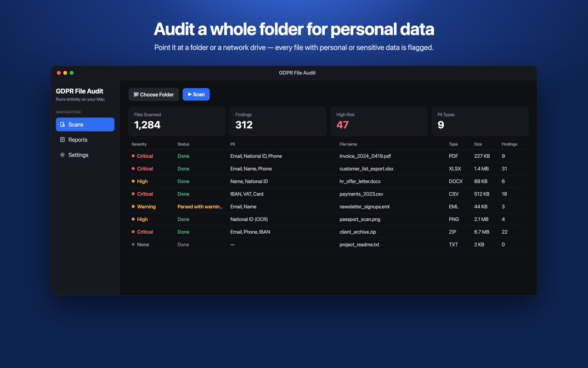Select file client_archive.zip

[x=358, y=232]
